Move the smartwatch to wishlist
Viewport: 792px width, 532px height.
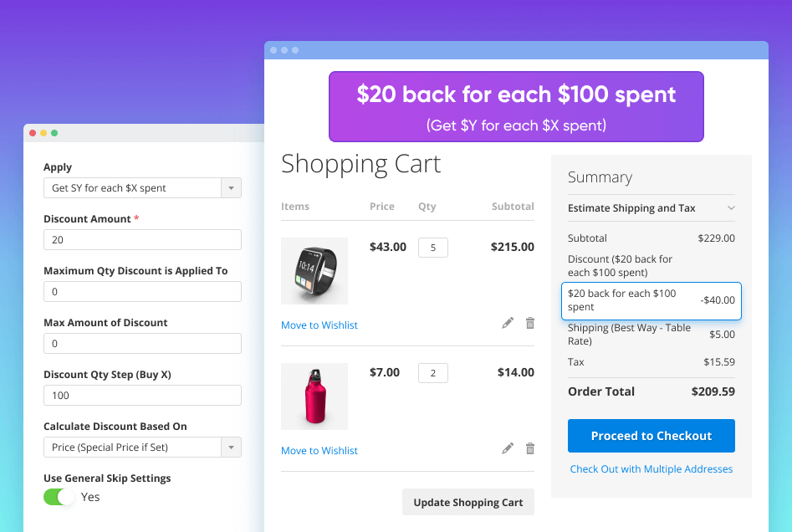319,325
